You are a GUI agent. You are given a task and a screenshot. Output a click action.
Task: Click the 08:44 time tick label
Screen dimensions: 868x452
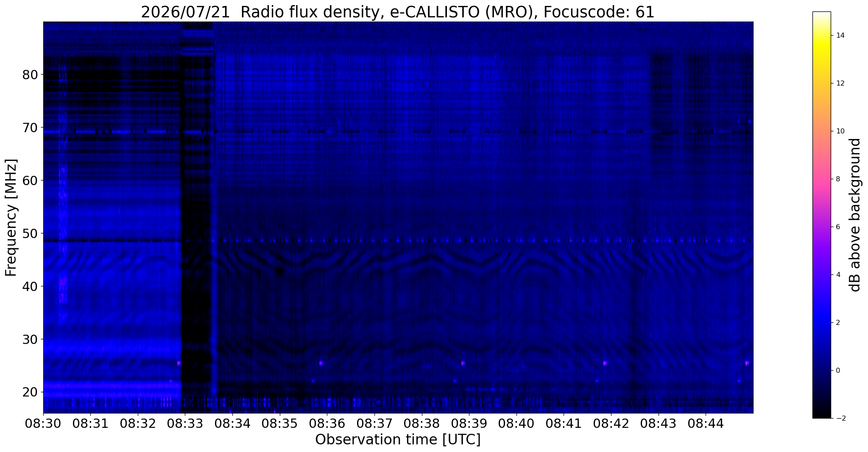pyautogui.click(x=706, y=423)
